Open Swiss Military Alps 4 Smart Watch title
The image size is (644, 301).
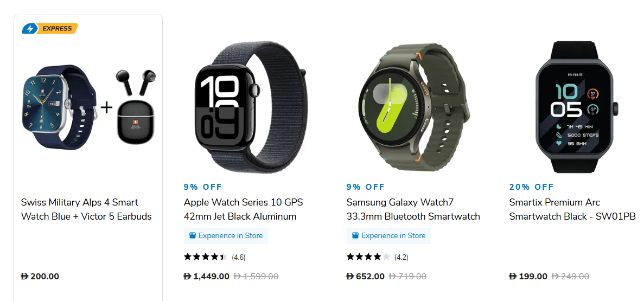point(86,209)
